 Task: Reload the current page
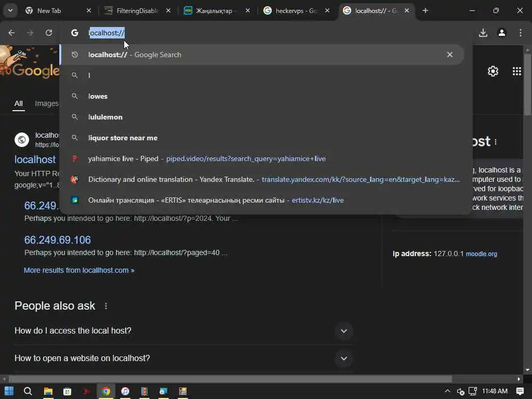click(49, 33)
